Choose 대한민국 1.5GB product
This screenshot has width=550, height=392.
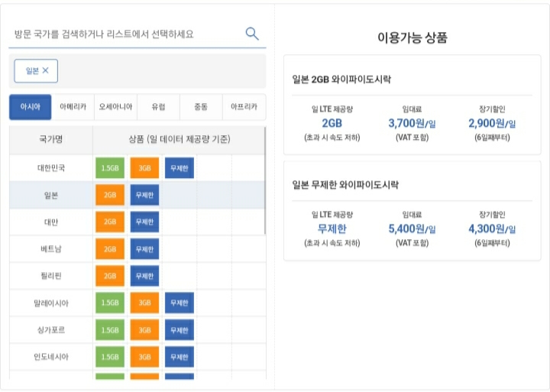click(110, 168)
